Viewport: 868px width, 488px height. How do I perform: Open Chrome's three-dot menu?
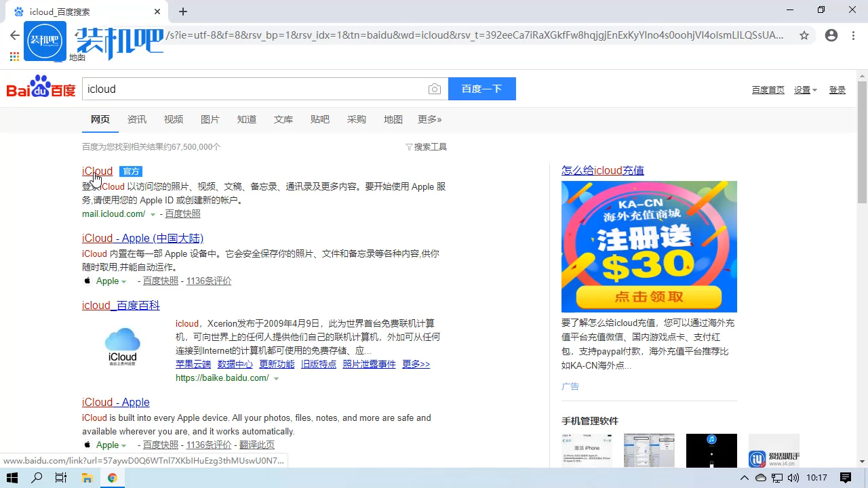[854, 35]
